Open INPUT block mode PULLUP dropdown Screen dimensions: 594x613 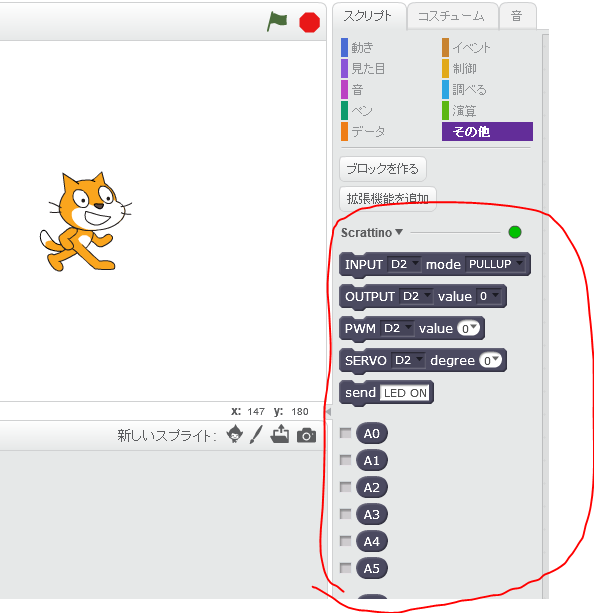[495, 264]
